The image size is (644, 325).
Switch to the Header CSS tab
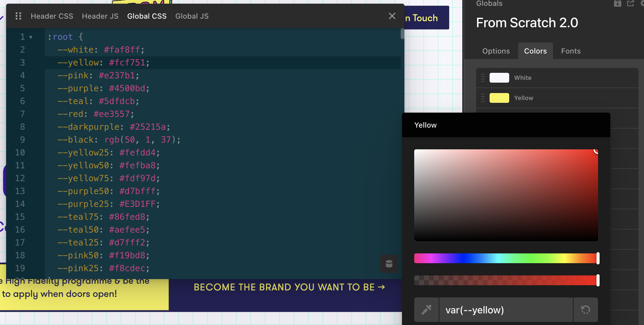click(52, 16)
